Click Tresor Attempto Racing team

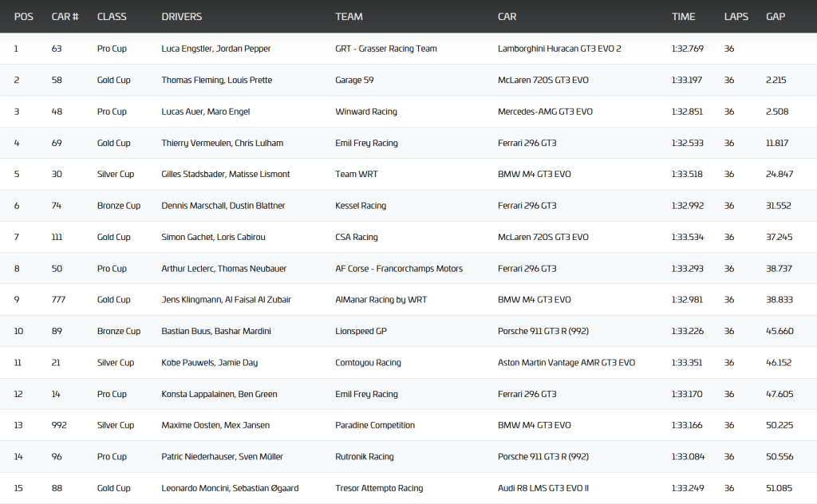point(379,488)
